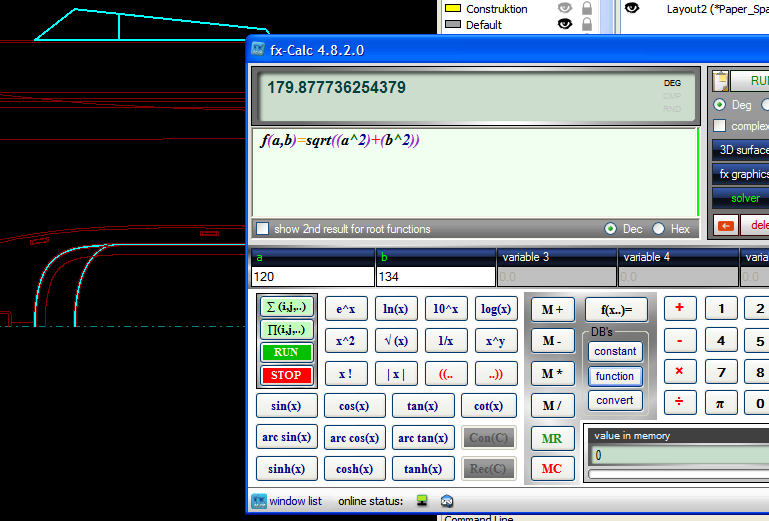
Task: Toggle visibility of the Construktion layer
Action: pyautogui.click(x=565, y=8)
